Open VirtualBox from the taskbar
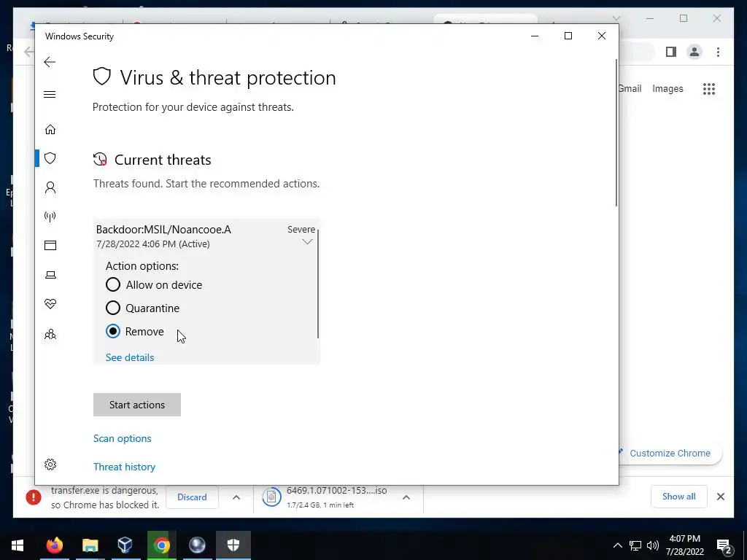The height and width of the screenshot is (560, 747). 125,545
